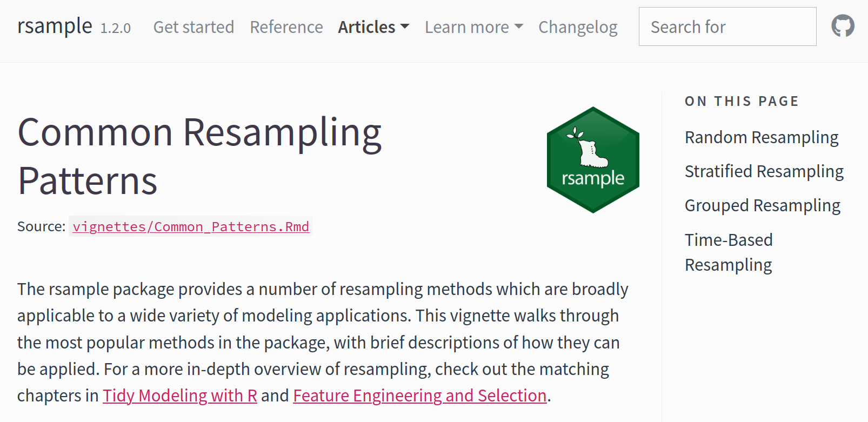
Task: Open the GitHub repository icon
Action: click(843, 26)
